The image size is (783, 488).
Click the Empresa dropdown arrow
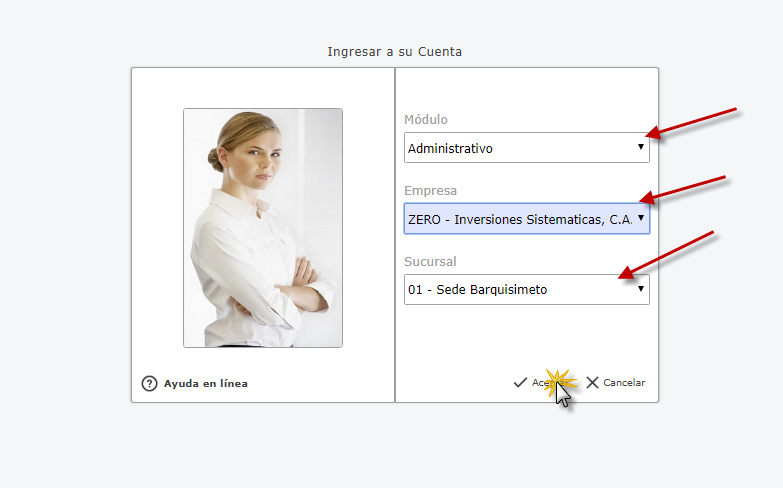click(x=641, y=218)
